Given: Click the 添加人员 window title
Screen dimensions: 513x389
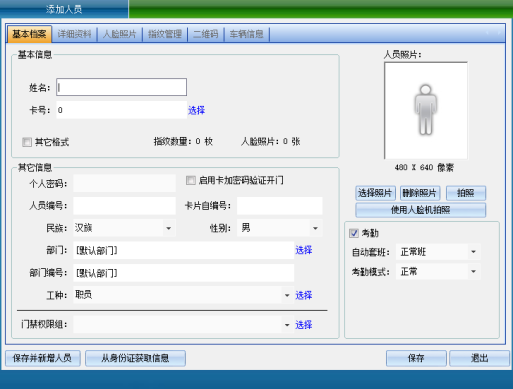Looking at the screenshot, I should click(64, 9).
